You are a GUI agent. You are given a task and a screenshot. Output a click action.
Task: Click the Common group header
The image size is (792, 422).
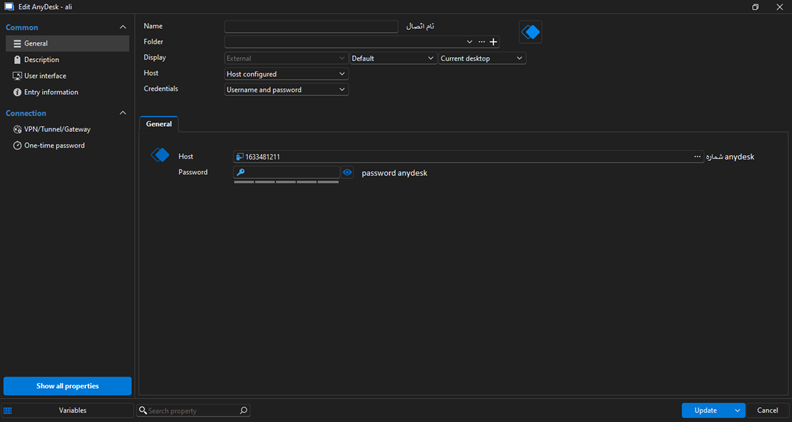click(x=22, y=27)
